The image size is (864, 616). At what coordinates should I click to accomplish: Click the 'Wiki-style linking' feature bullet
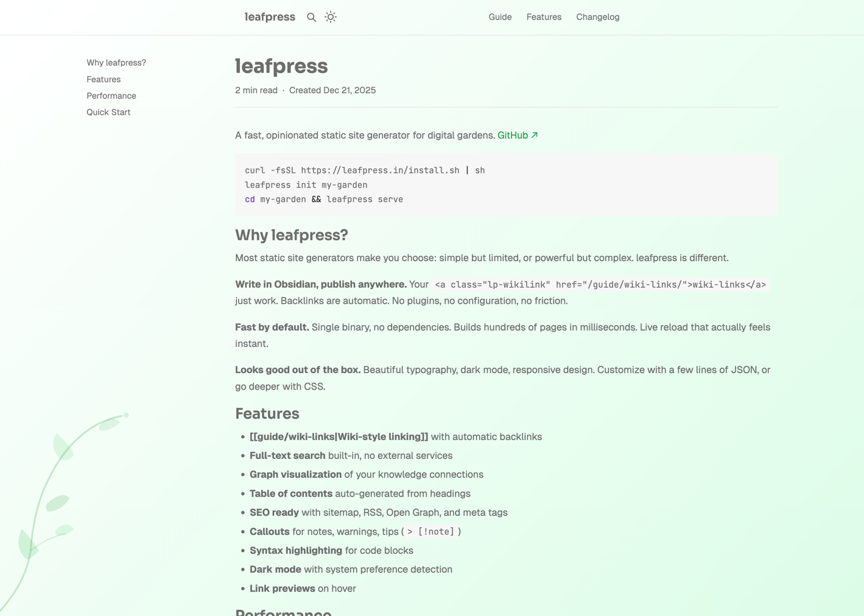[x=396, y=436]
